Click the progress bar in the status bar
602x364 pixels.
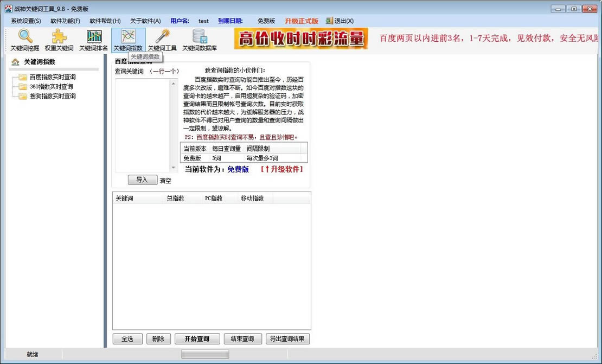205,354
